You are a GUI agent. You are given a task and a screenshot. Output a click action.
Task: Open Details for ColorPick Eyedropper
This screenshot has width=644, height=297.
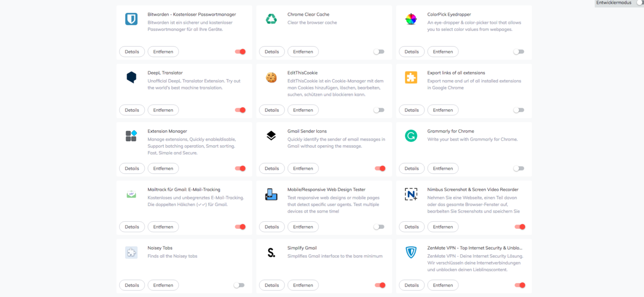[x=412, y=51]
